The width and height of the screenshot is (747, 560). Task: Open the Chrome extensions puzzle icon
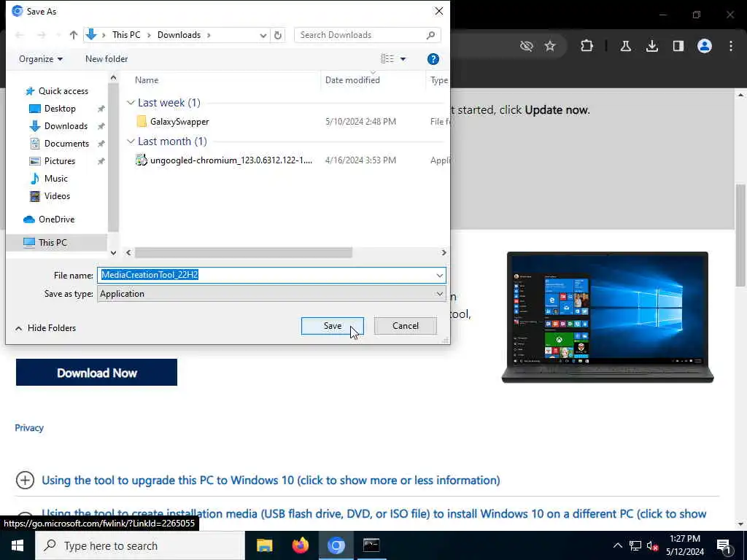coord(587,46)
